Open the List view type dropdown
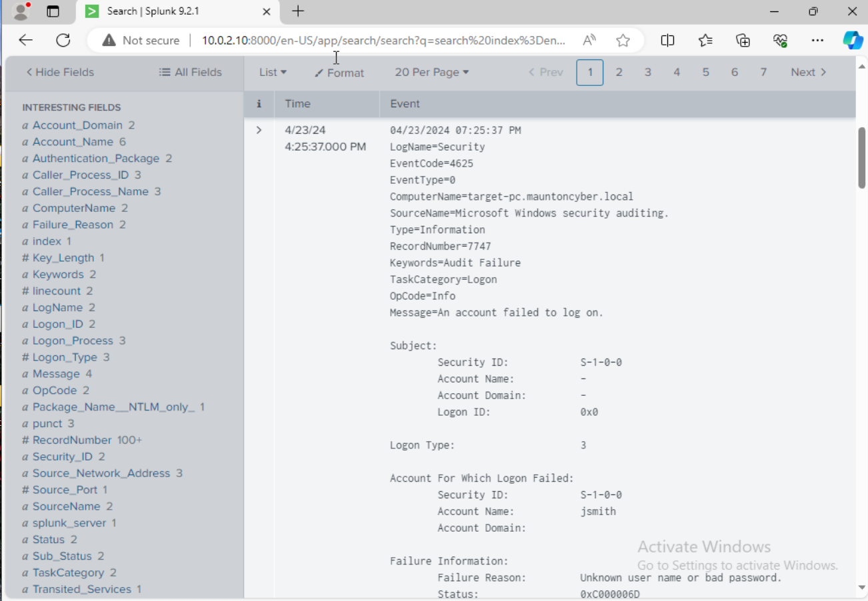Screen dimensions: 868x601 272,73
